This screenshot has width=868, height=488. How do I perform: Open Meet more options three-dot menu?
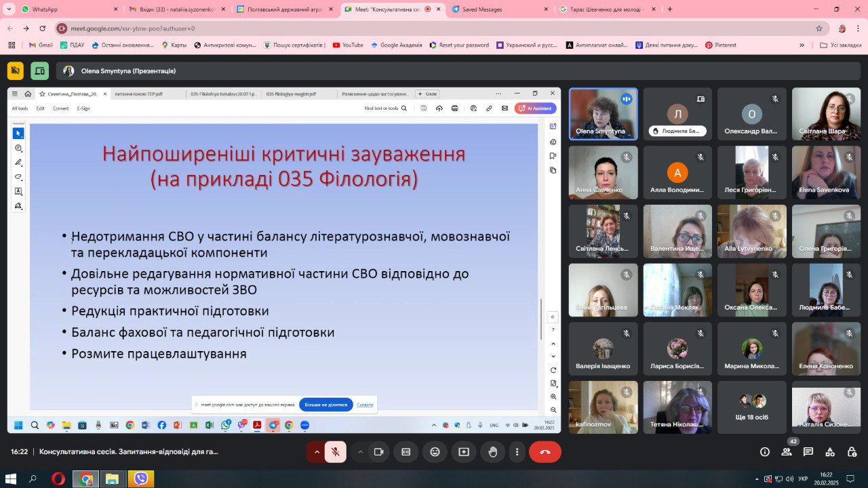(517, 452)
